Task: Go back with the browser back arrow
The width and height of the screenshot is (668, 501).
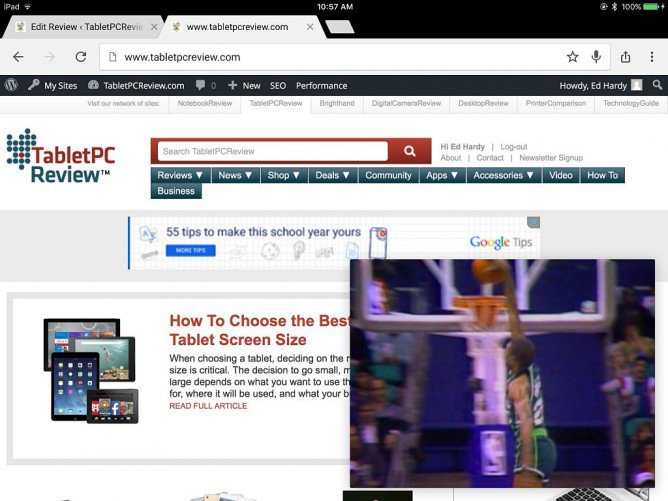Action: (x=18, y=57)
